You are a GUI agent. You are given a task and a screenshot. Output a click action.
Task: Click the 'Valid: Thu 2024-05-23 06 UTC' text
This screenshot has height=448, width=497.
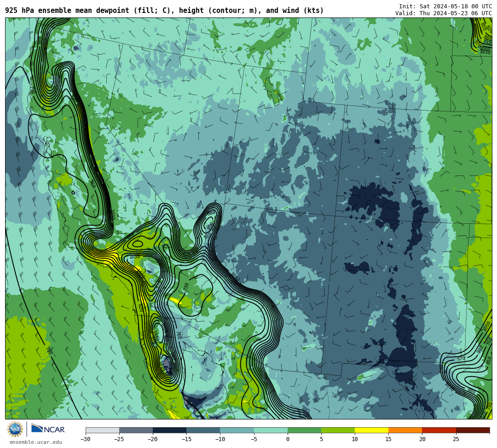point(444,13)
